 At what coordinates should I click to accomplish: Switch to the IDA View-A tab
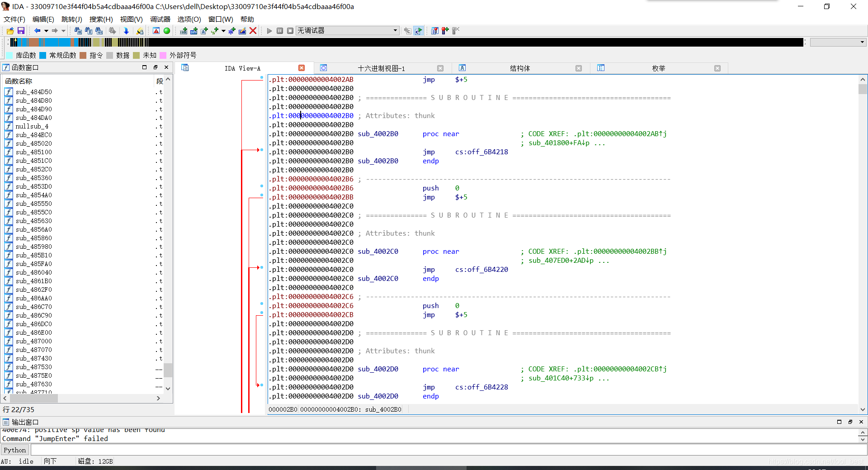pos(242,68)
